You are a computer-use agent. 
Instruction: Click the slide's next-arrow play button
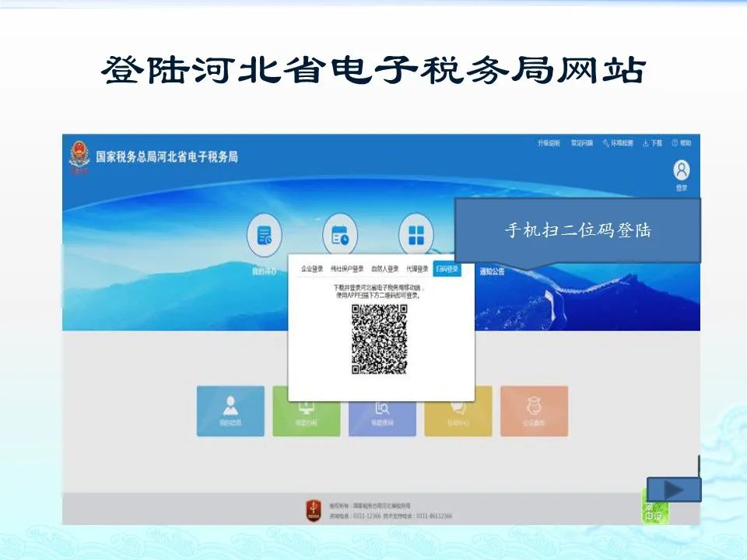click(x=674, y=489)
